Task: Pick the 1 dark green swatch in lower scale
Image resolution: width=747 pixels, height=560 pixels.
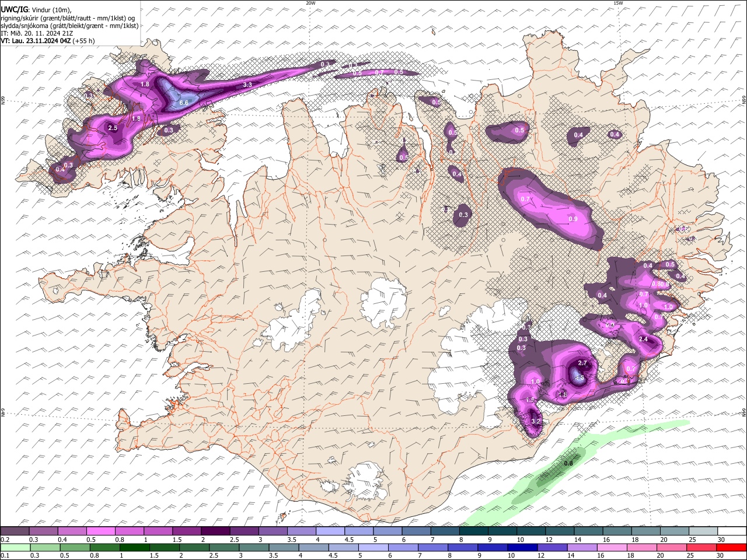Action: click(x=134, y=547)
